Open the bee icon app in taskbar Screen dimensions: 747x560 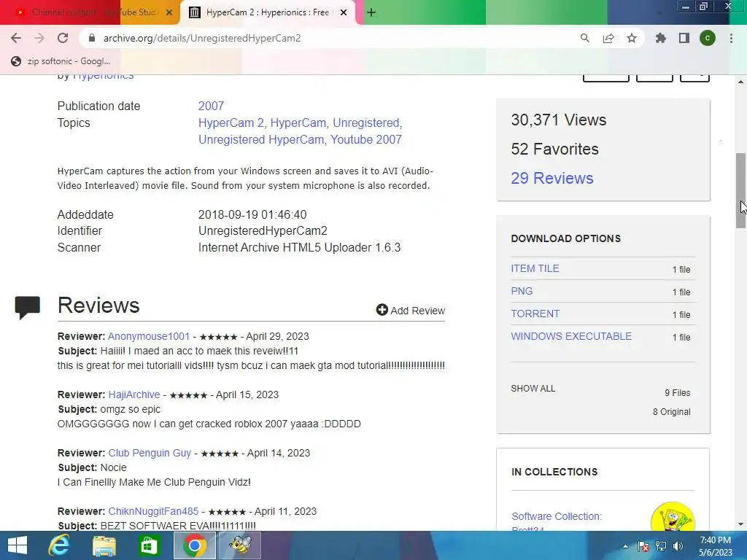pyautogui.click(x=240, y=545)
